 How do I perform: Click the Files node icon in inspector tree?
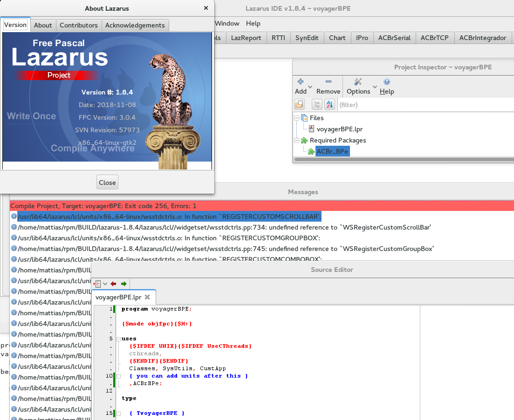click(304, 118)
